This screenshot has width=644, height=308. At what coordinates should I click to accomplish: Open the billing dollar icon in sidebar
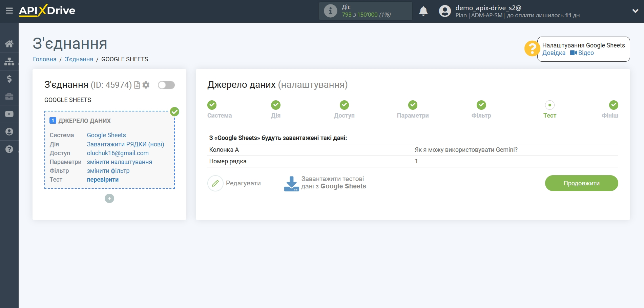9,79
